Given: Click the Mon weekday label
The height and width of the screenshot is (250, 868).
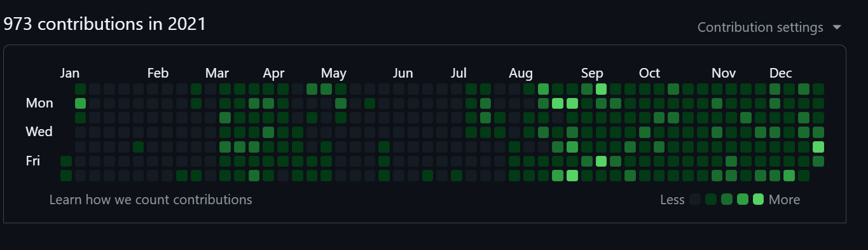Looking at the screenshot, I should tap(39, 103).
